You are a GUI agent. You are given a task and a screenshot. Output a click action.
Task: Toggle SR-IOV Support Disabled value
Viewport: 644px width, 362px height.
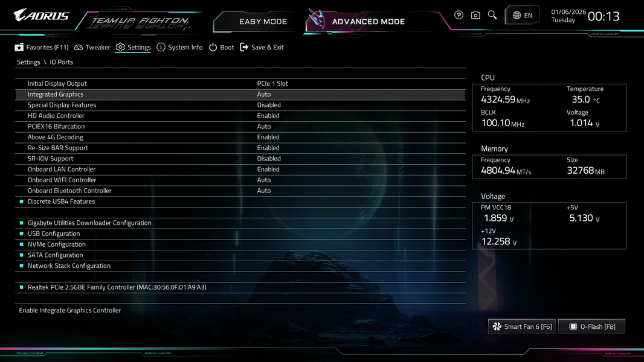[x=269, y=159]
